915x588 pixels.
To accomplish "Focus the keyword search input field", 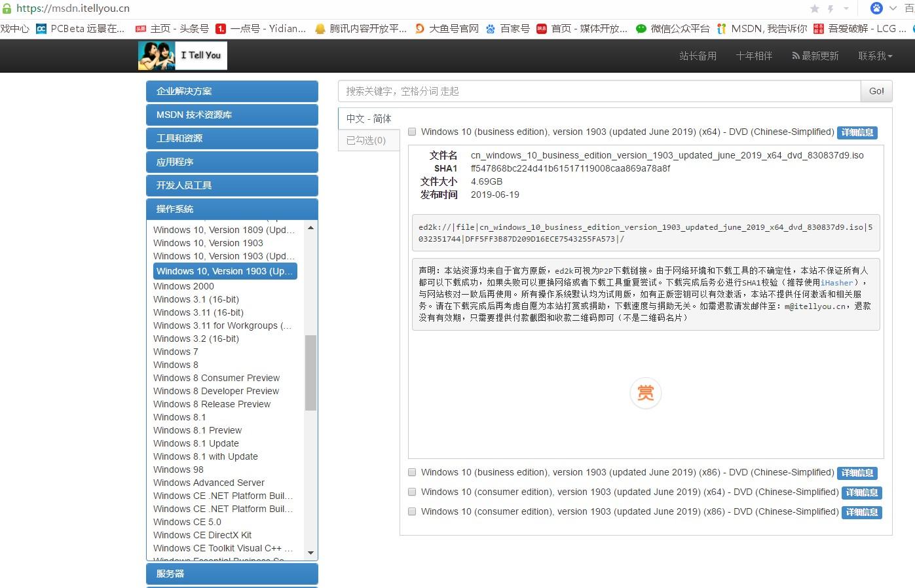I will tap(599, 91).
